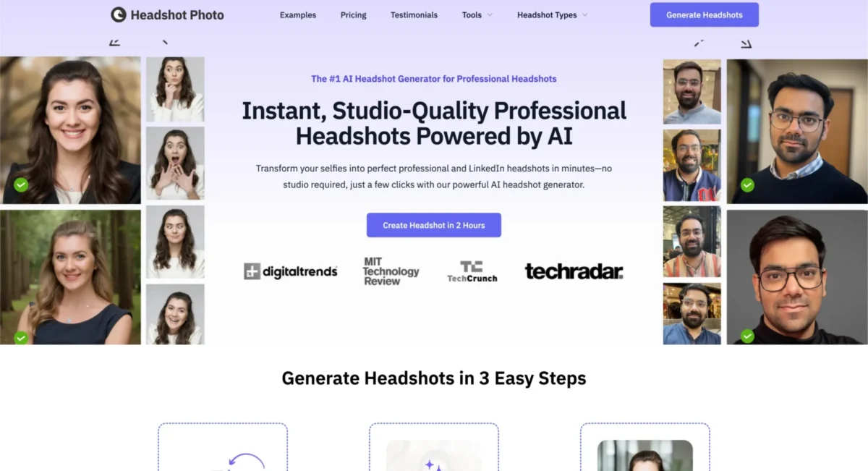The width and height of the screenshot is (868, 471).
Task: Open the dark-haired woman in black blazer headshot
Action: [70, 130]
